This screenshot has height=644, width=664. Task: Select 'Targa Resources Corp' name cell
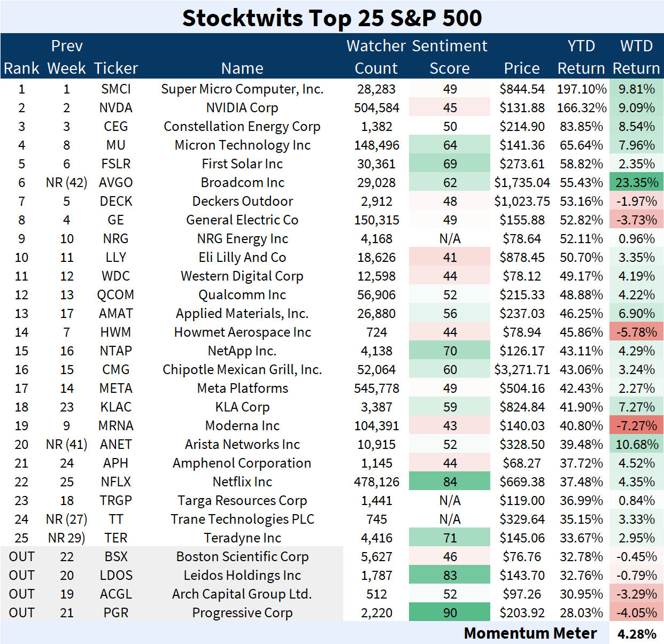[x=242, y=500]
